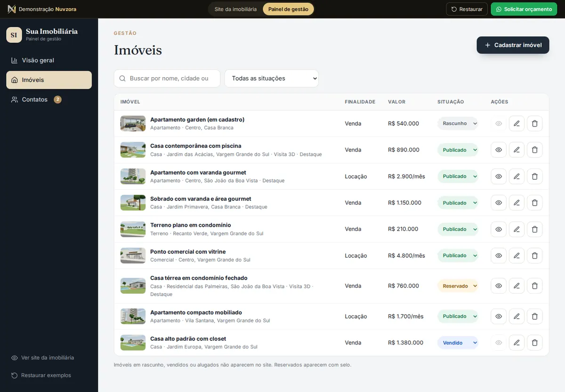
Task: Open Contatos in the sidebar
Action: point(49,99)
